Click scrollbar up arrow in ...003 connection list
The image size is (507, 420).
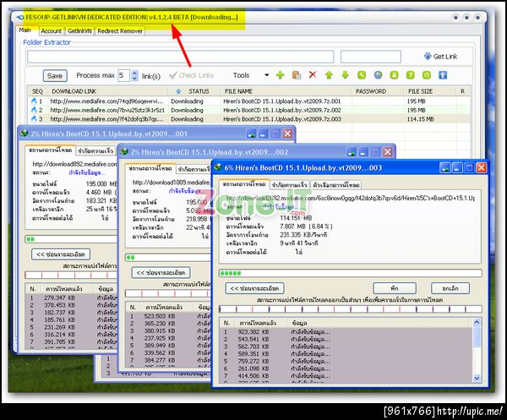[477, 322]
